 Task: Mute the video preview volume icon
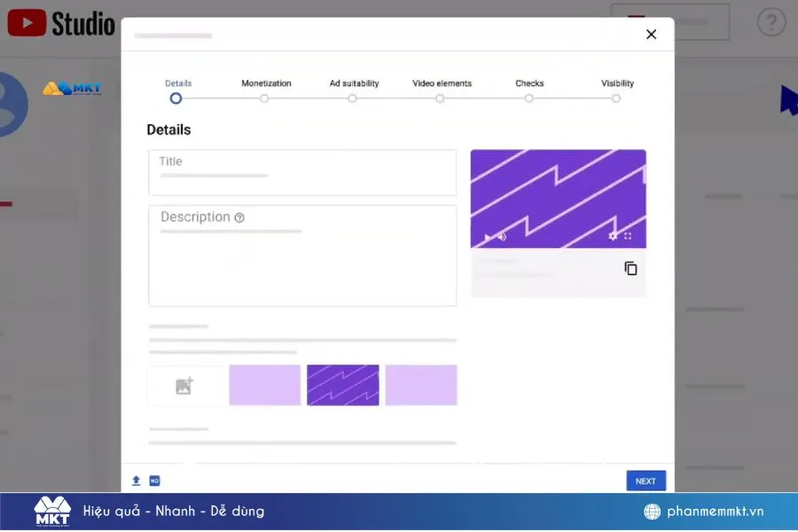point(502,237)
